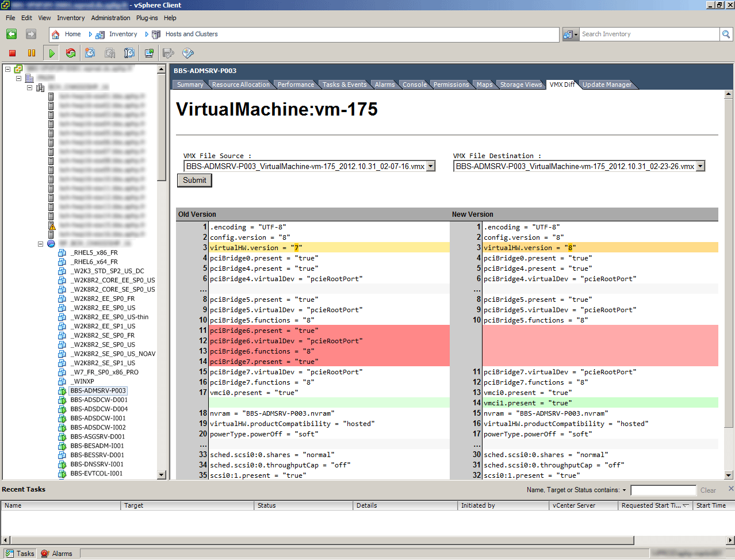Click the floppy drive connection icon

coord(169,53)
